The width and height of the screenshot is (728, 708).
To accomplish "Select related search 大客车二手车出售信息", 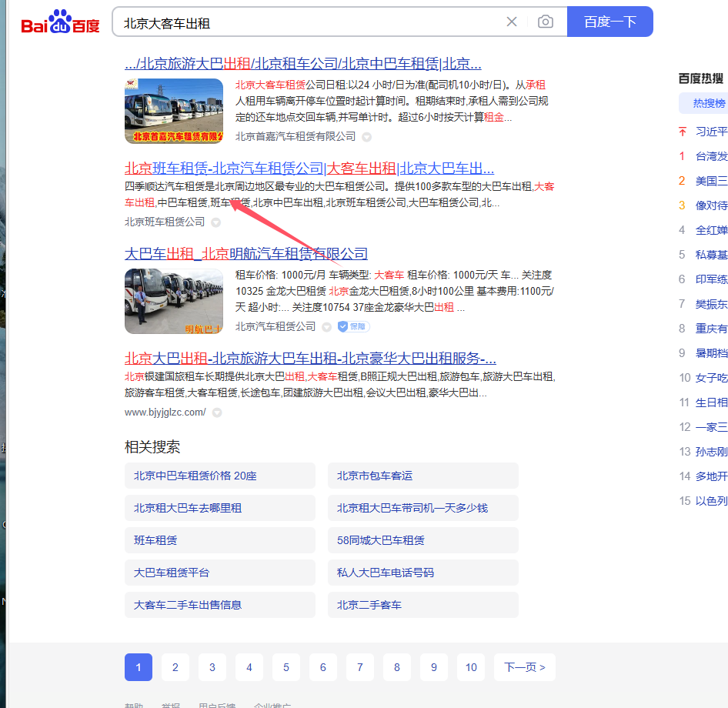I will pyautogui.click(x=219, y=605).
